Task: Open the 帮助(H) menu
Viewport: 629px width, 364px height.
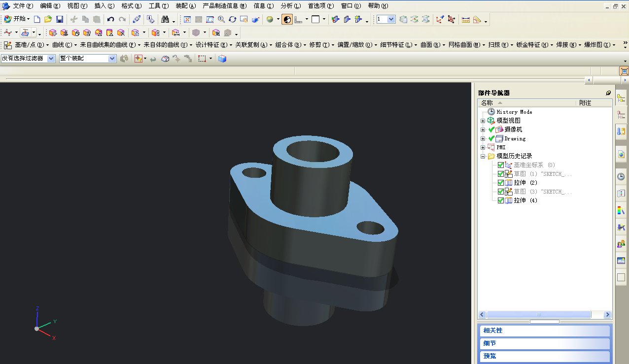Action: (378, 6)
